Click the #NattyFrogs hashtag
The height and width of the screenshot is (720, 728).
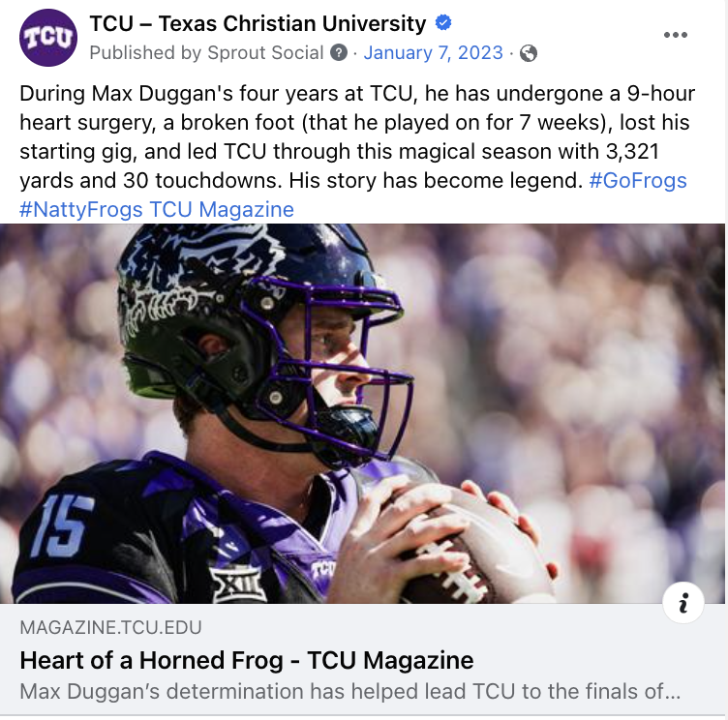coord(80,209)
